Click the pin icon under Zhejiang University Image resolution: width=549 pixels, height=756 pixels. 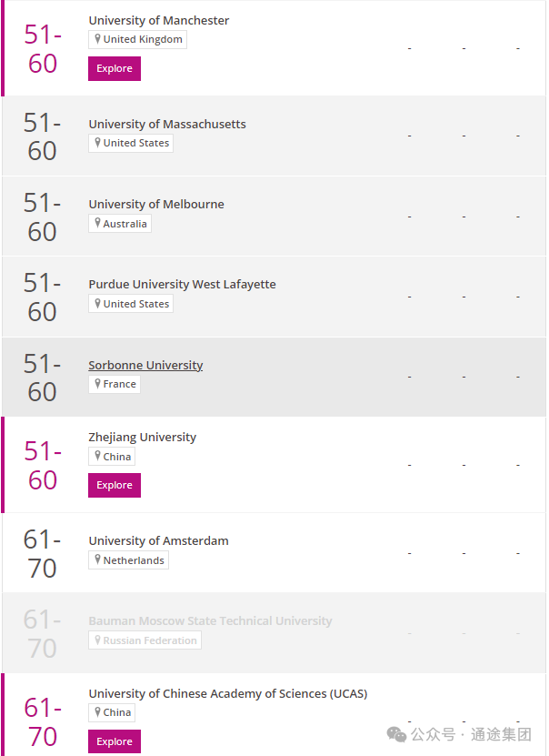coord(98,456)
